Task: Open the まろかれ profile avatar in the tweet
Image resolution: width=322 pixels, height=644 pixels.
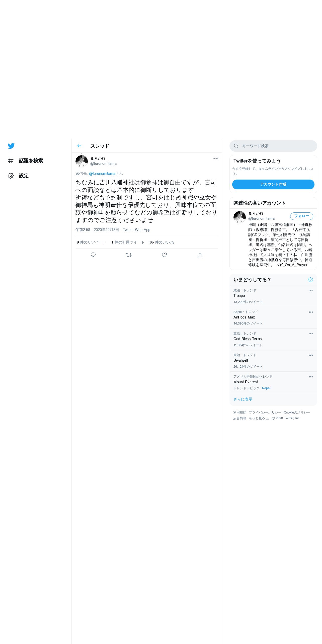Action: tap(82, 161)
